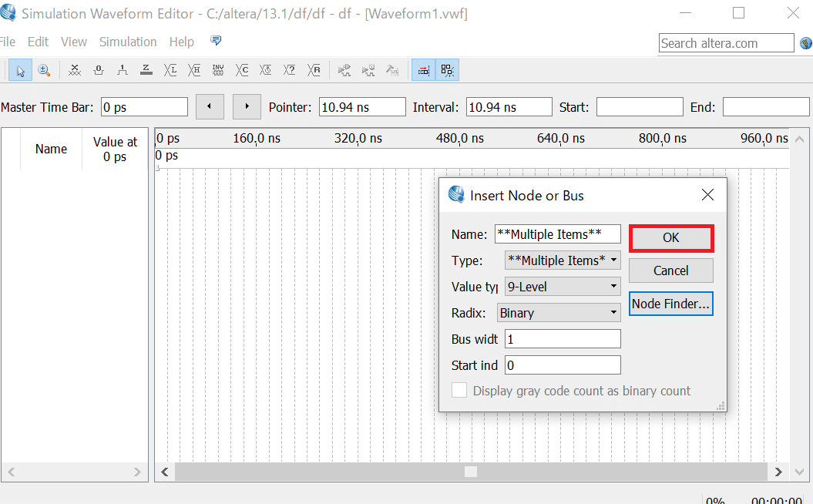Move master time bar to next transition
This screenshot has height=504, width=813.
tap(247, 107)
